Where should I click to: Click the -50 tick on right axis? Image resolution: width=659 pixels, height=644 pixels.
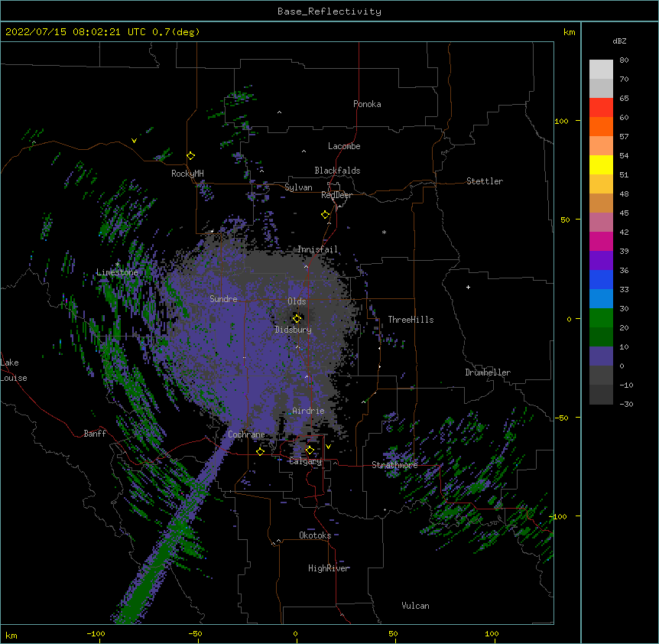(561, 418)
